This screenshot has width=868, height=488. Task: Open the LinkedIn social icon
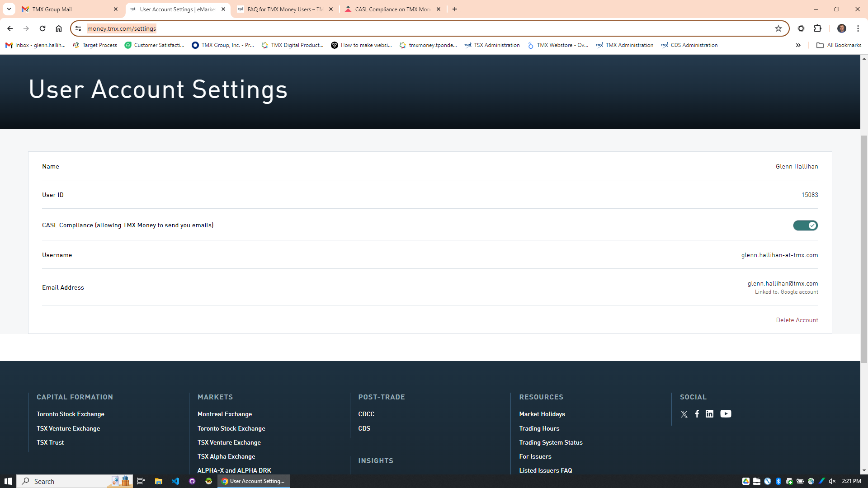709,414
